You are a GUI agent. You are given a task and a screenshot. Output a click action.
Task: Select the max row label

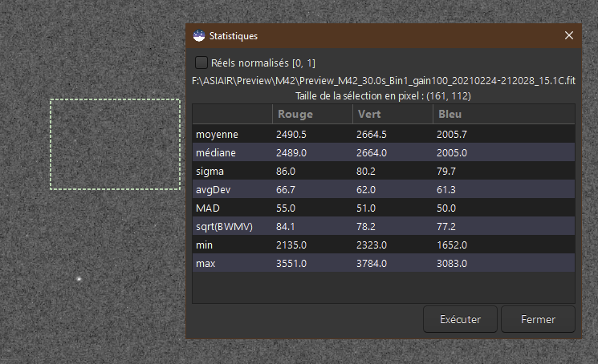[x=205, y=264]
